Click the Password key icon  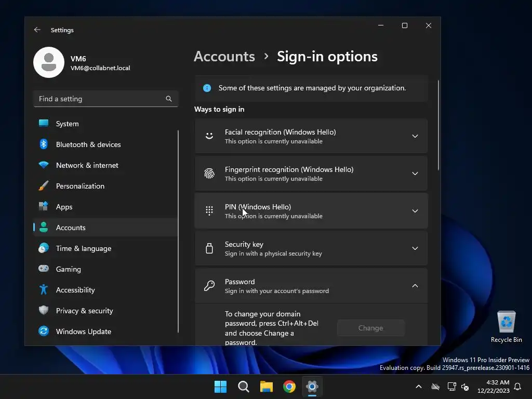click(x=209, y=286)
